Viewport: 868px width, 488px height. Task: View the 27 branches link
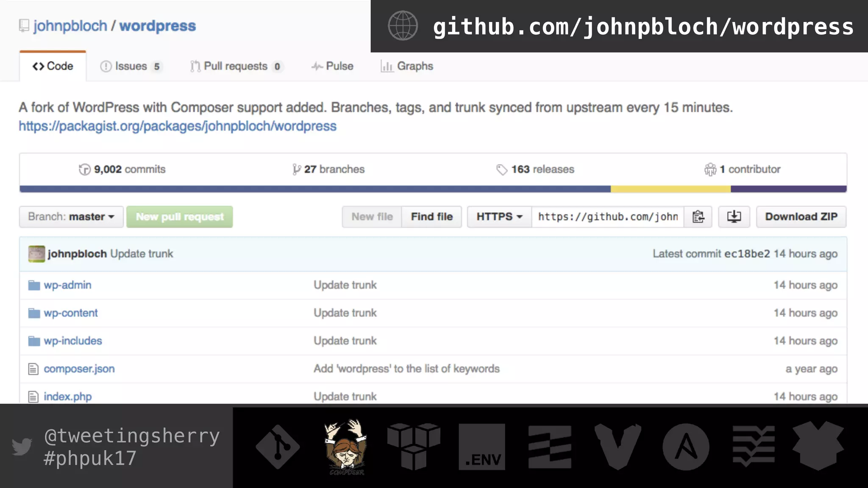pyautogui.click(x=328, y=169)
